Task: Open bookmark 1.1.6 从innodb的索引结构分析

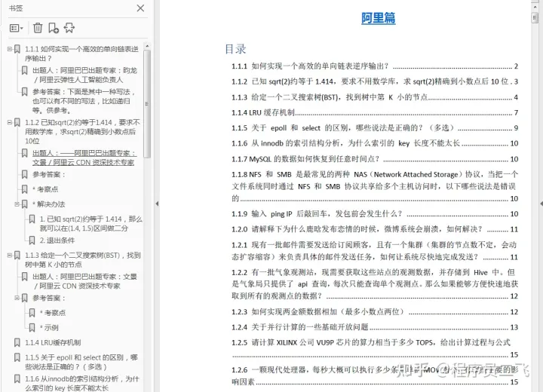Action: coord(81,384)
